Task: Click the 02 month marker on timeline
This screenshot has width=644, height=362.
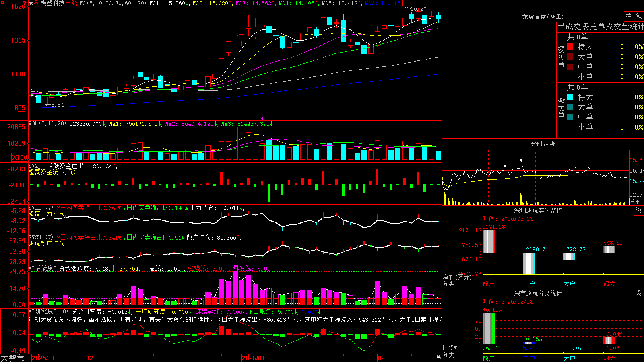Action: tap(381, 358)
